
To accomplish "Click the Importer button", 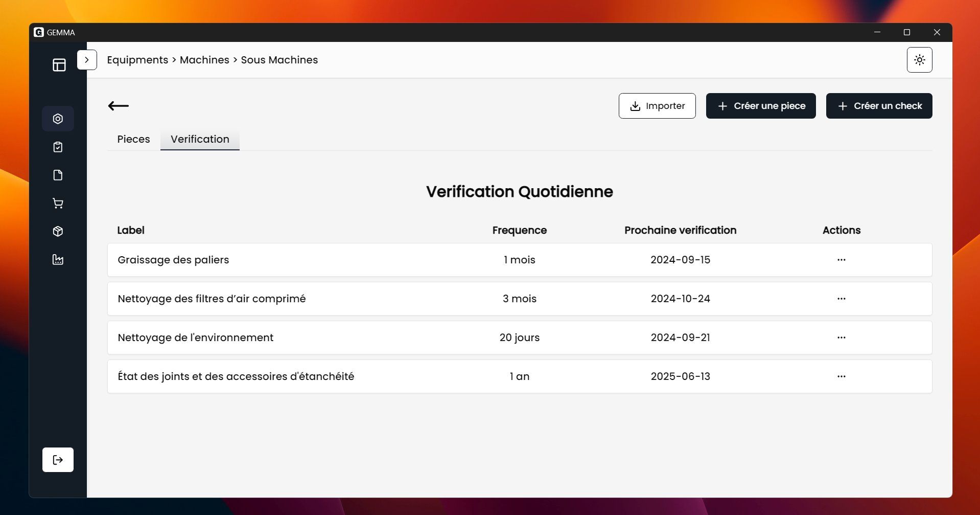I will (x=657, y=106).
